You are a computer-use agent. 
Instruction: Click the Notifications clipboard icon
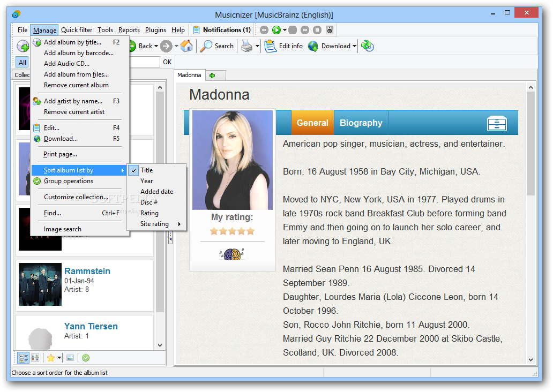tap(196, 30)
